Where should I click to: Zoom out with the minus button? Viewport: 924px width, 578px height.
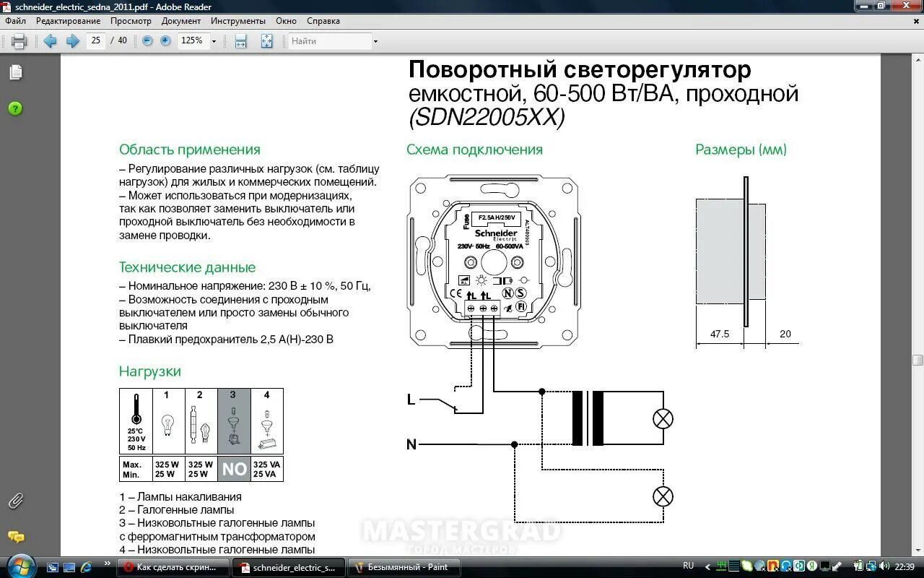click(148, 41)
